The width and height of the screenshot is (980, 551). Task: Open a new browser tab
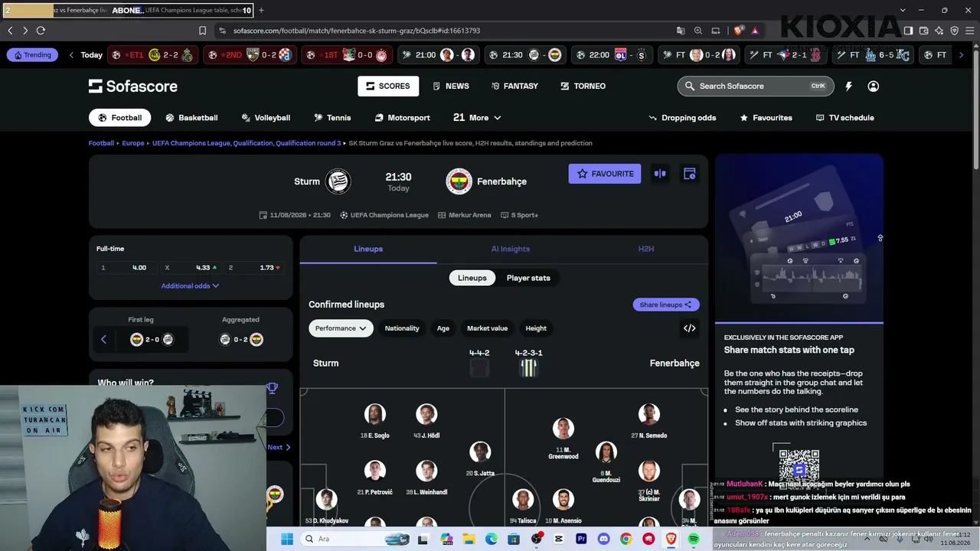coord(261,10)
